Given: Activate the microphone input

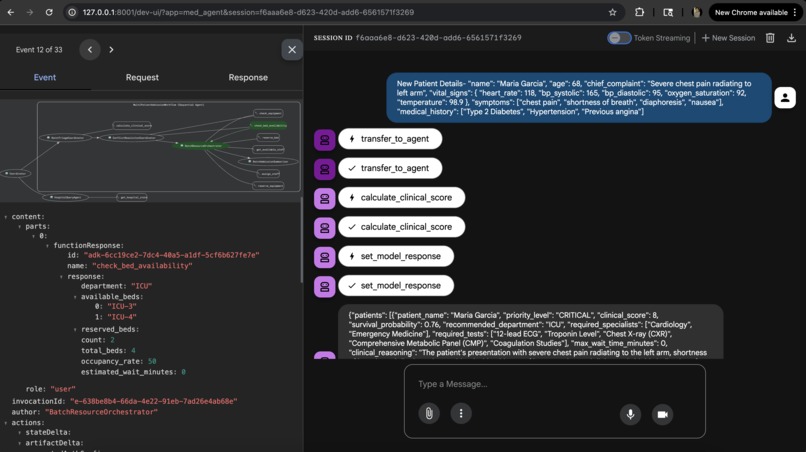Looking at the screenshot, I should click(x=630, y=414).
